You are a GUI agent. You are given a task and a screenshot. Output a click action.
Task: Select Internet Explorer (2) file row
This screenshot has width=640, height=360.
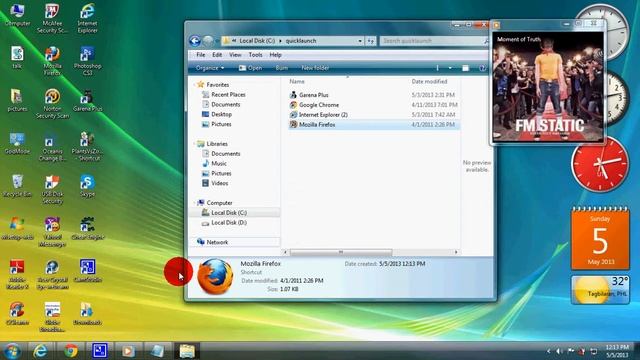374,115
